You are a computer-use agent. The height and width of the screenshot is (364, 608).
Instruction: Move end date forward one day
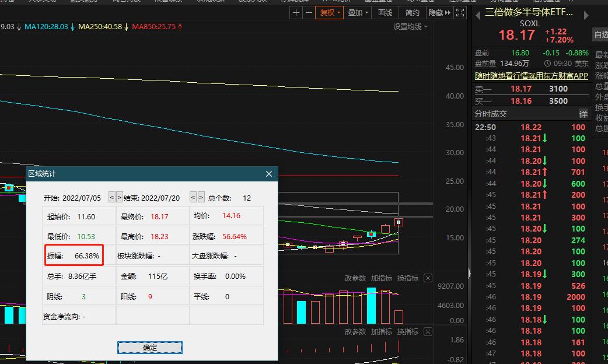pos(201,198)
